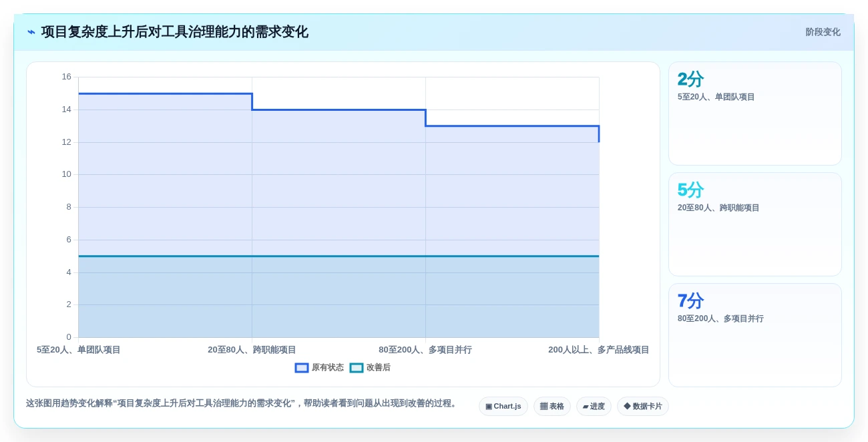The height and width of the screenshot is (442, 868).
Task: Click the 原有状态 blue legend swatch
Action: tap(302, 368)
